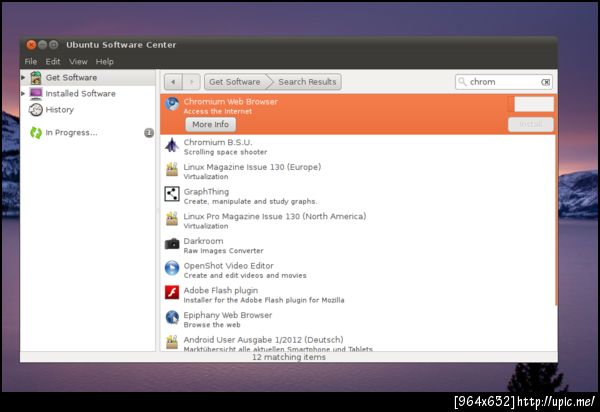Select the Adobe Flash plugin row
The height and width of the screenshot is (412, 600).
(357, 295)
